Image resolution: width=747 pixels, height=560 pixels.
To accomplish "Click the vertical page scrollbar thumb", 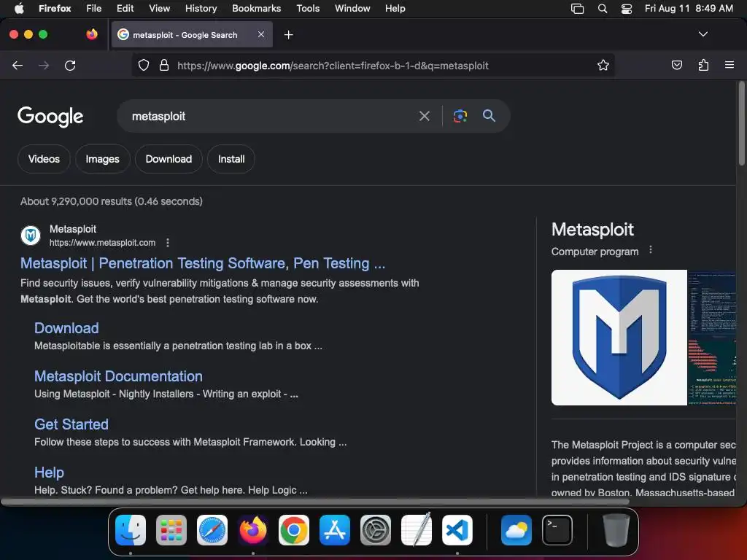I will tap(741, 124).
